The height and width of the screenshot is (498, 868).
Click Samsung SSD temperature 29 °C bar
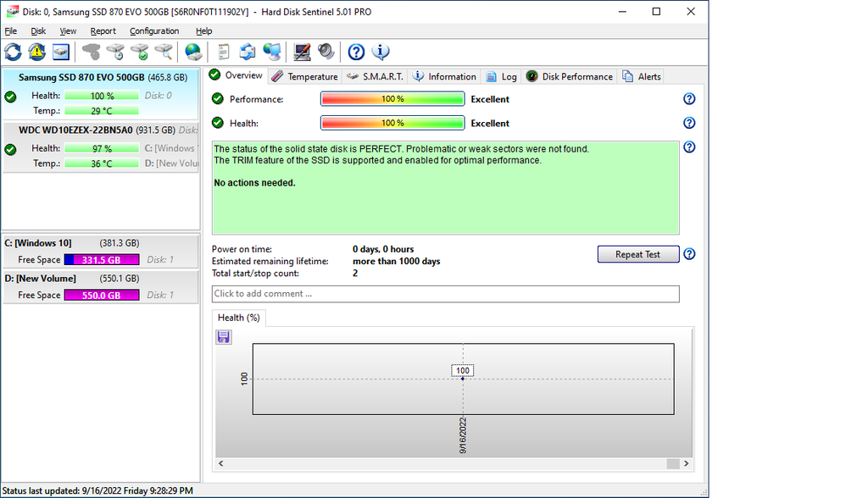[102, 111]
